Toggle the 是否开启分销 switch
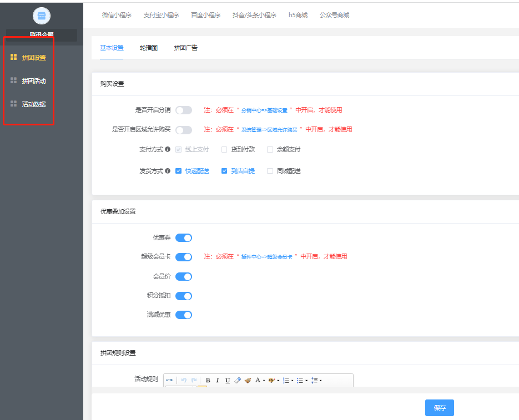Screen dimensions: 519x420 (x=184, y=110)
